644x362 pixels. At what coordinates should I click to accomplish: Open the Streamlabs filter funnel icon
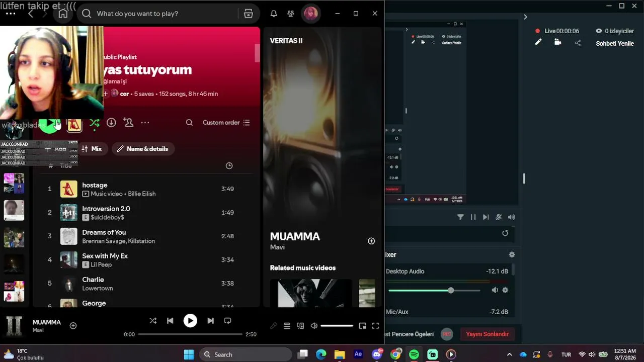pos(460,217)
